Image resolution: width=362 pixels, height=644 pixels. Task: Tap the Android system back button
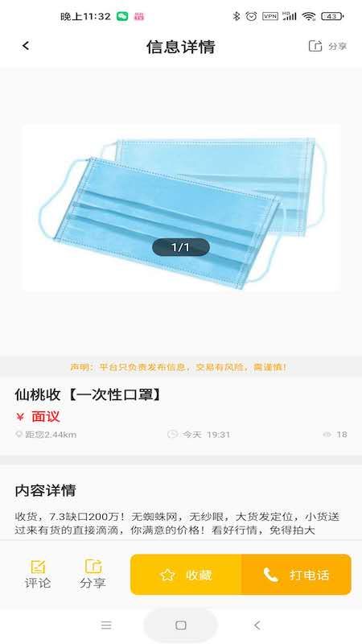click(257, 625)
